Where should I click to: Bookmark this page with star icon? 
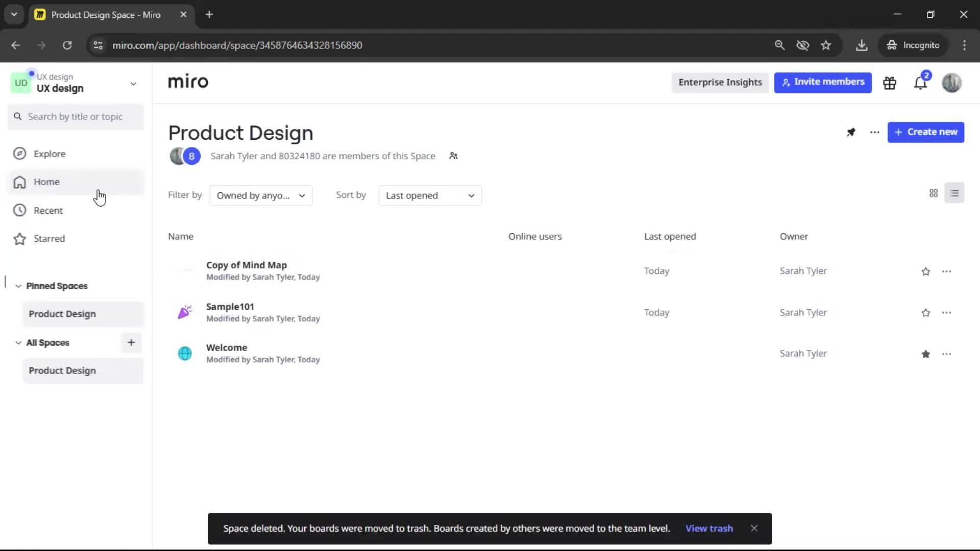click(826, 45)
